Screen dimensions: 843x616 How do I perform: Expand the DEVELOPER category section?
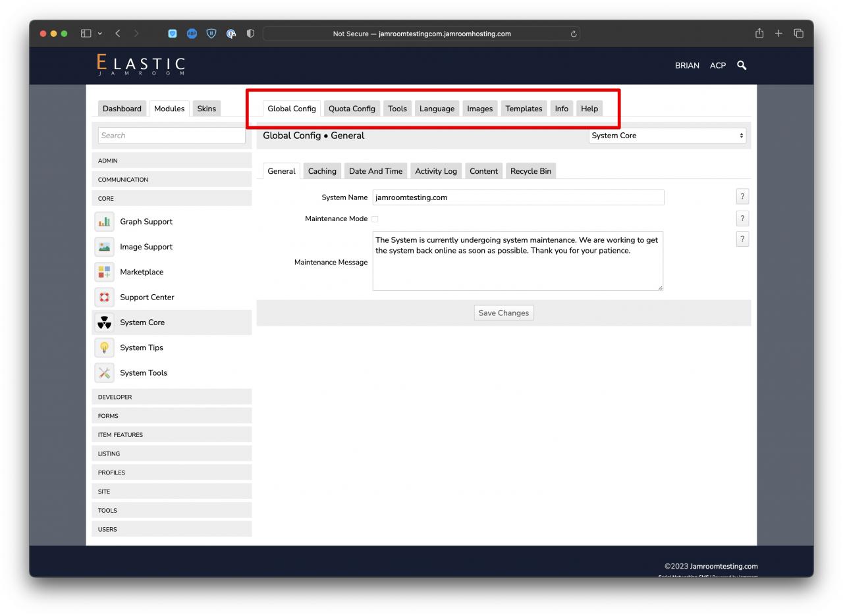click(171, 397)
